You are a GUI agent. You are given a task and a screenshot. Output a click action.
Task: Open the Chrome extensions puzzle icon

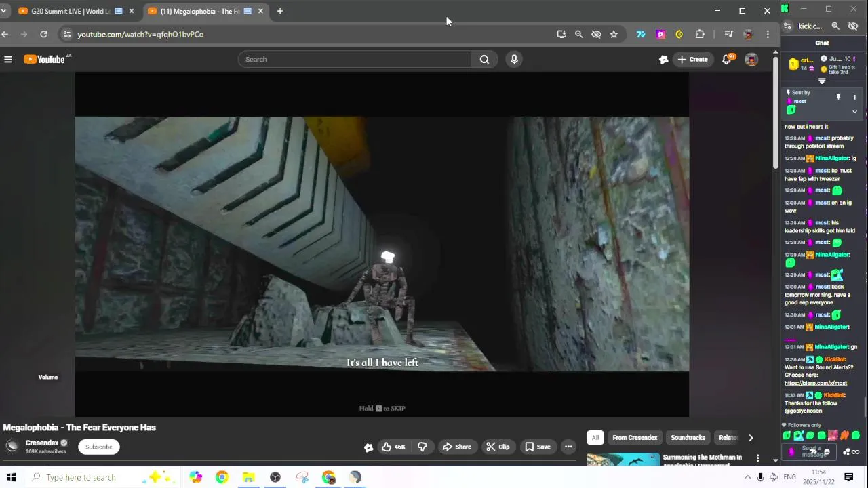[700, 34]
